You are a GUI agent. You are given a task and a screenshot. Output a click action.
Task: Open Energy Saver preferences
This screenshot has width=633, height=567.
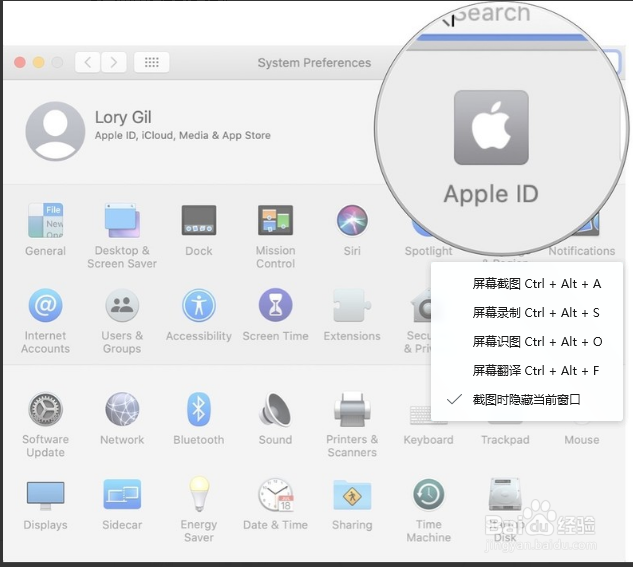pyautogui.click(x=199, y=494)
